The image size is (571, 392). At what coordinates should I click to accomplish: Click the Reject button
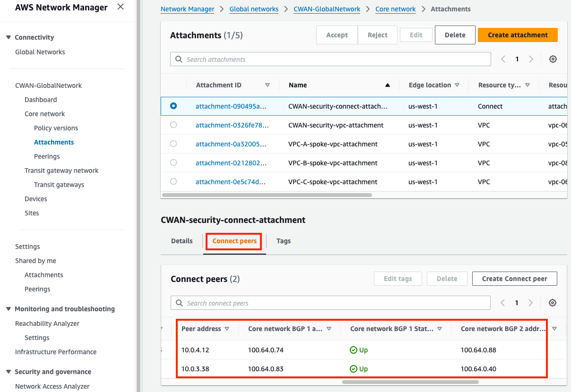377,35
